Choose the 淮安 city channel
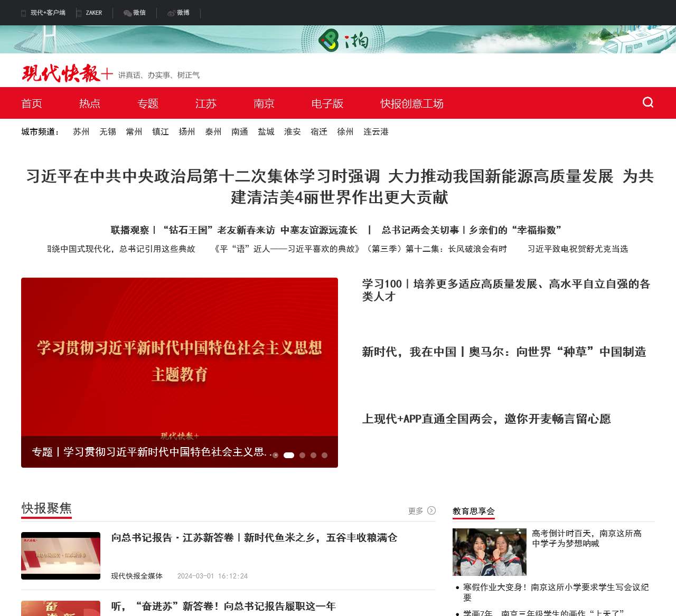The height and width of the screenshot is (616, 676). tap(293, 132)
